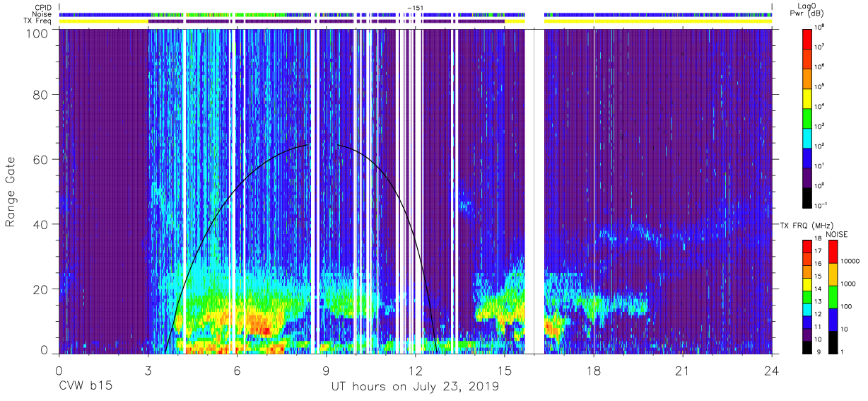This screenshot has width=868, height=401.
Task: Pick the green segment of NOISE colorbar
Action: (833, 297)
